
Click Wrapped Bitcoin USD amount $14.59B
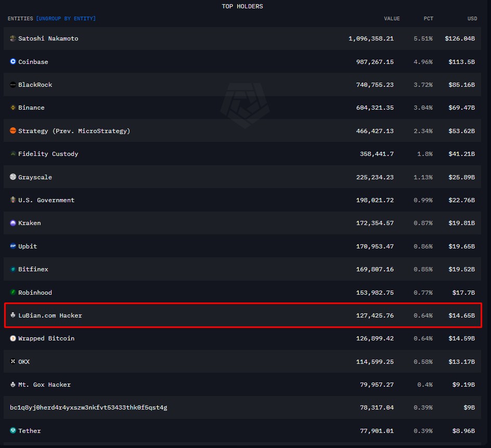(x=461, y=338)
